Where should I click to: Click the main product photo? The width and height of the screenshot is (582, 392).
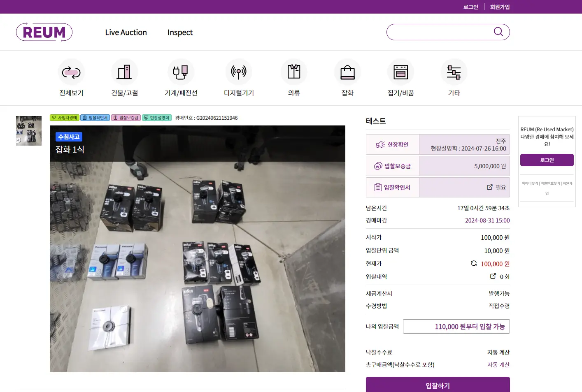[198, 249]
